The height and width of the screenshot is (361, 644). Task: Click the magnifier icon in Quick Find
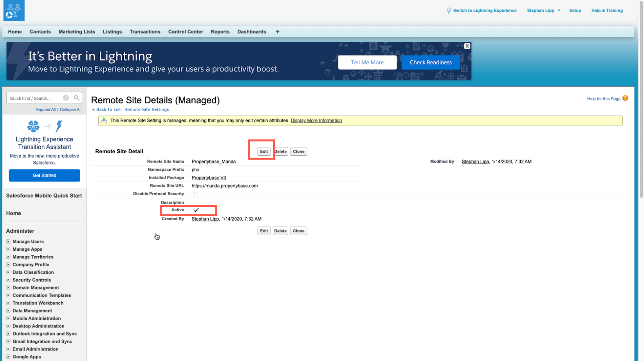pyautogui.click(x=77, y=98)
